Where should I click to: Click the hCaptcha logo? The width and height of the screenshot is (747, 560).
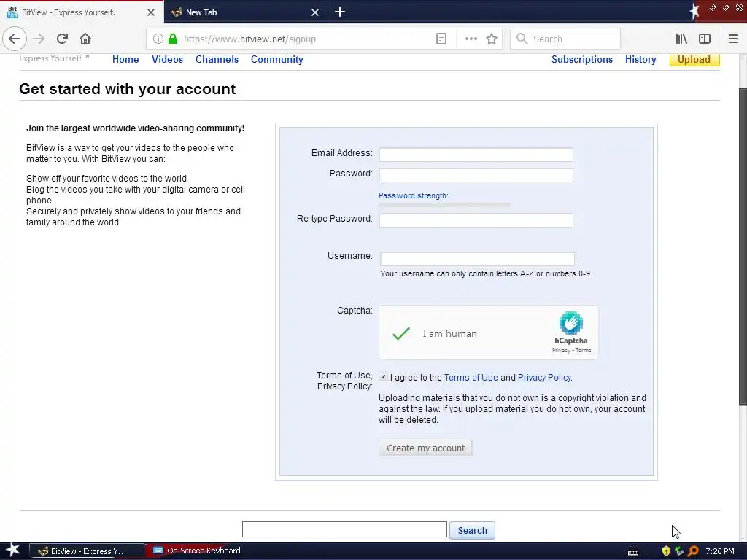(570, 323)
